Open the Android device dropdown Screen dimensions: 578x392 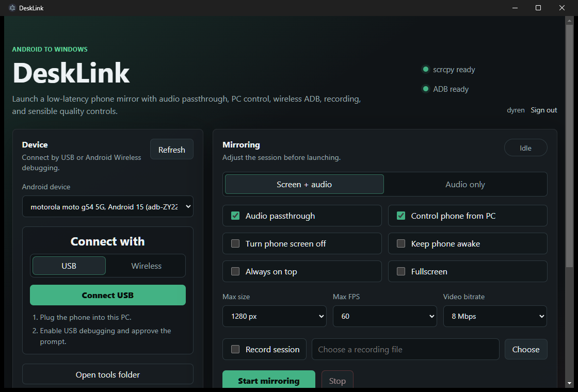(108, 207)
